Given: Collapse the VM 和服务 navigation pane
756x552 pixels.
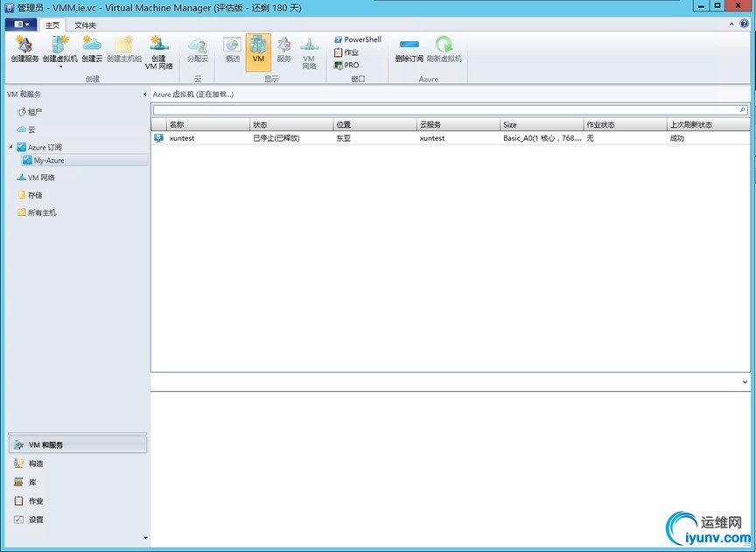Looking at the screenshot, I should [x=144, y=94].
